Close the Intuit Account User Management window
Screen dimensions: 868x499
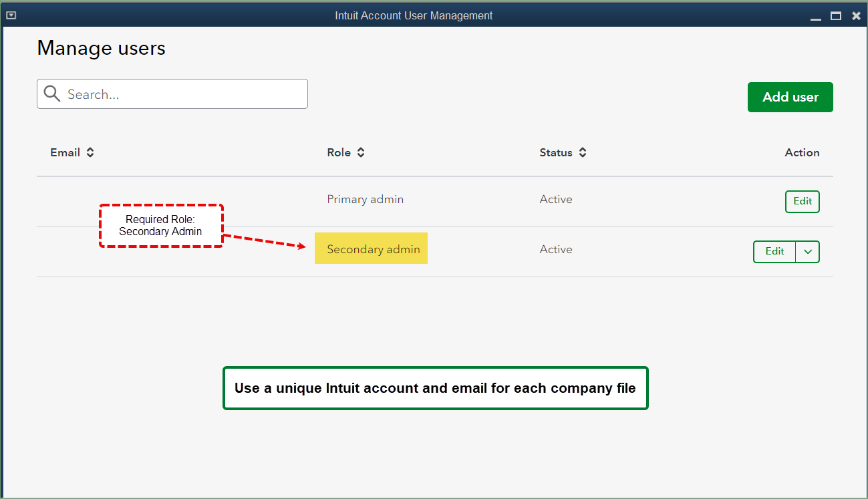point(856,16)
